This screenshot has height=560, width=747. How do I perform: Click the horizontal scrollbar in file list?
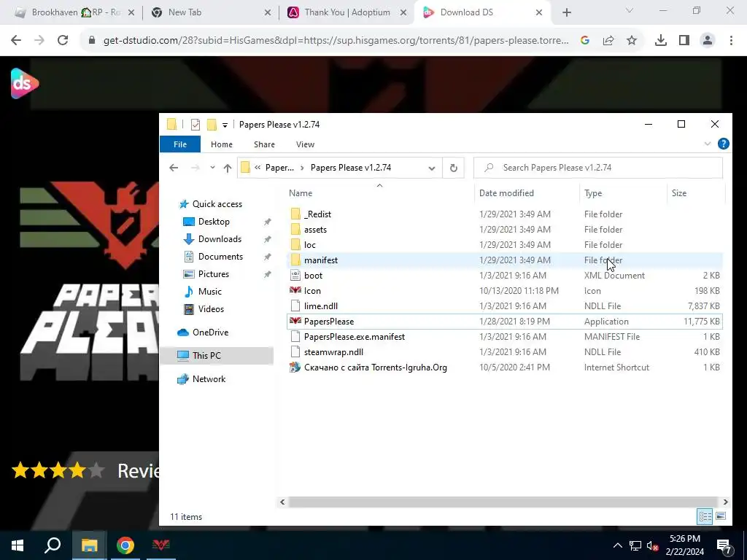coord(503,502)
